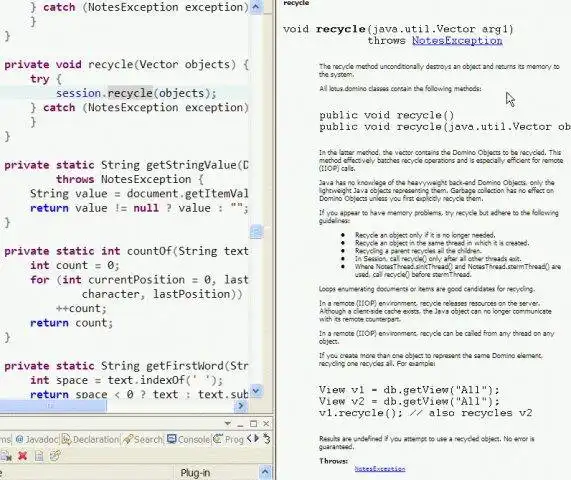Click the 'getFirstWord' method name

pos(184,366)
